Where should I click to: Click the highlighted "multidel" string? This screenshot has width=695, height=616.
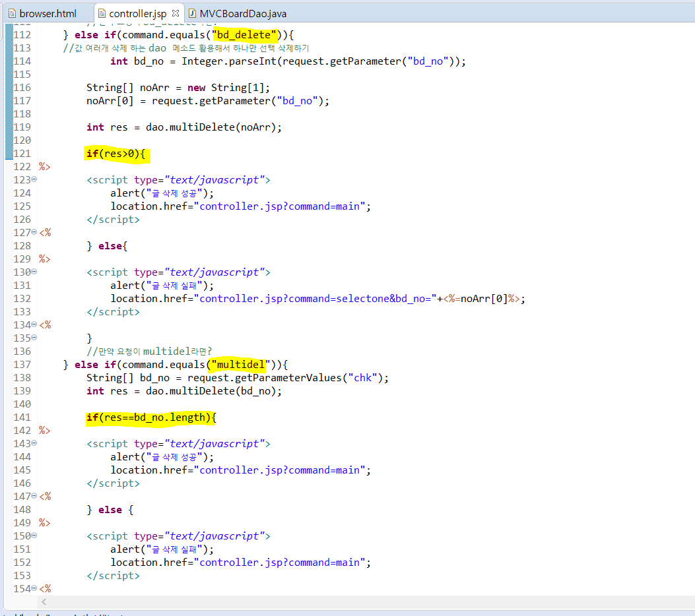click(241, 365)
